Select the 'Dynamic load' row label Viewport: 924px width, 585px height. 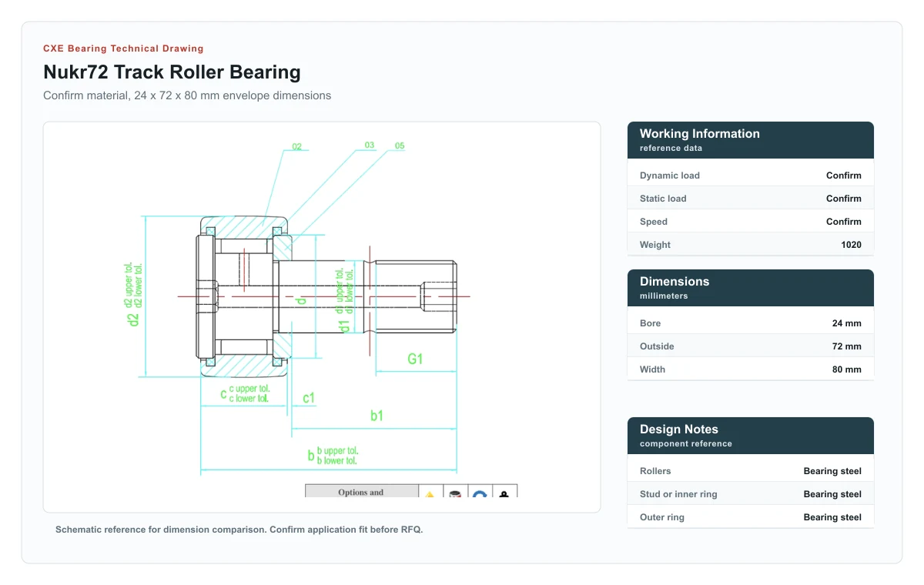(670, 175)
